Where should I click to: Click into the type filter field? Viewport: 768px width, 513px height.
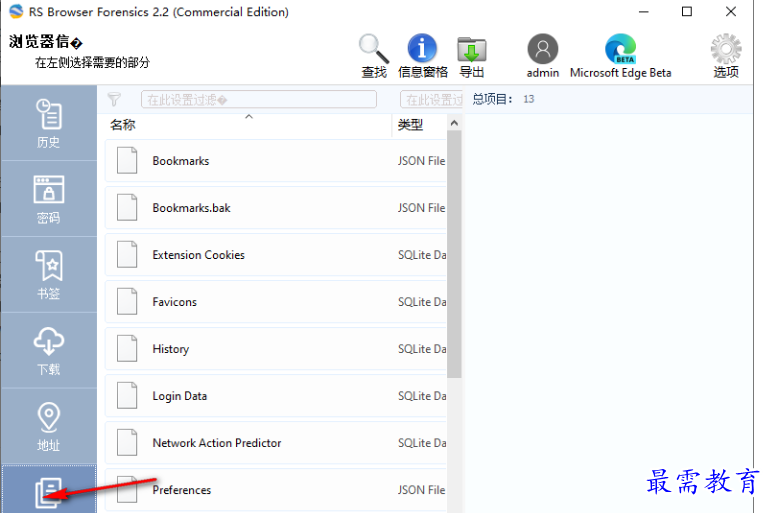432,99
